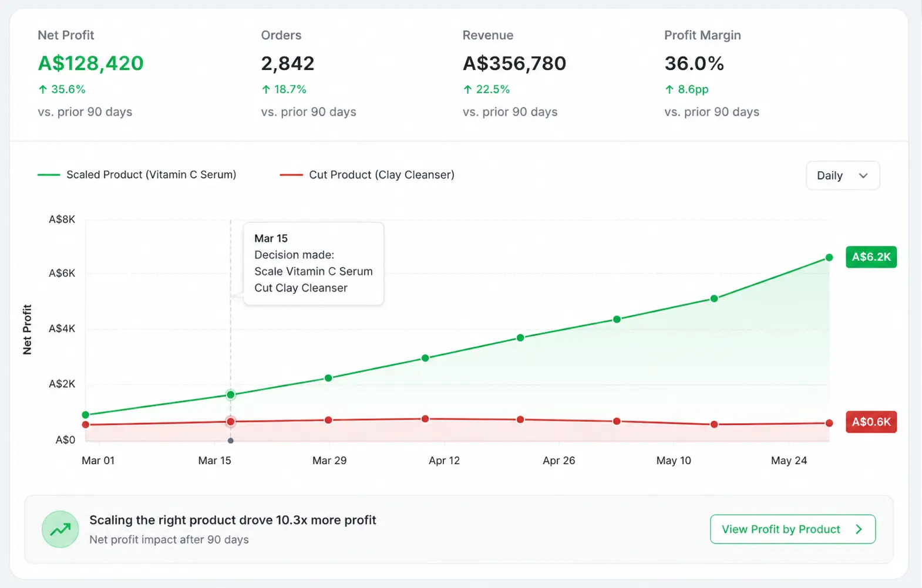922x588 pixels.
Task: Click the red A$0.6K end label
Action: coord(871,422)
